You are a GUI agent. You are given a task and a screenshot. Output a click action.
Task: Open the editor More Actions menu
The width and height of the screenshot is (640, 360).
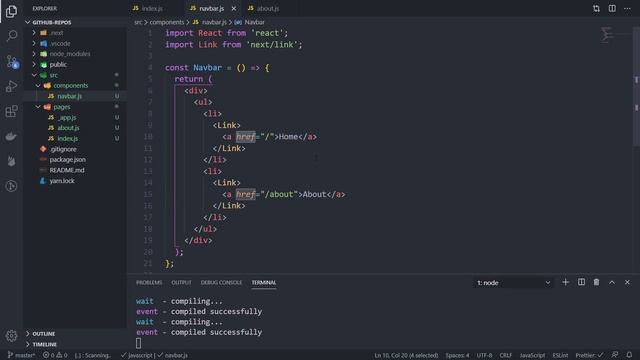click(627, 9)
